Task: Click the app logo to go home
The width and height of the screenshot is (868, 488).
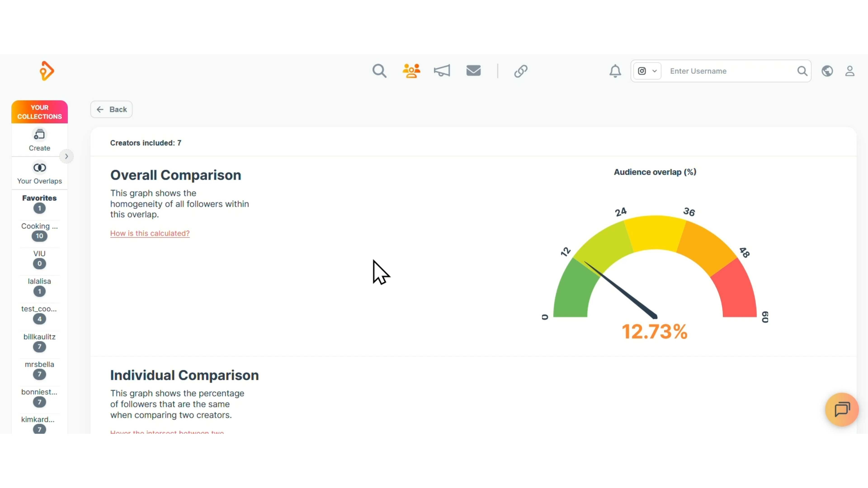Action: 47,71
